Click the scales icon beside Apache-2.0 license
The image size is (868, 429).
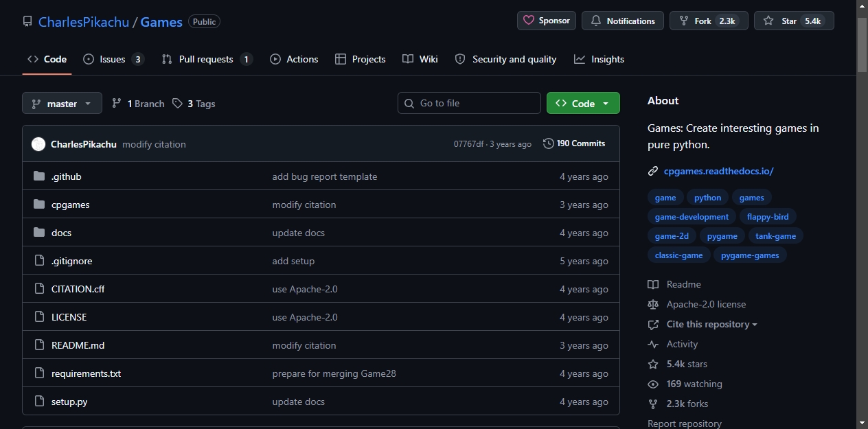point(653,304)
